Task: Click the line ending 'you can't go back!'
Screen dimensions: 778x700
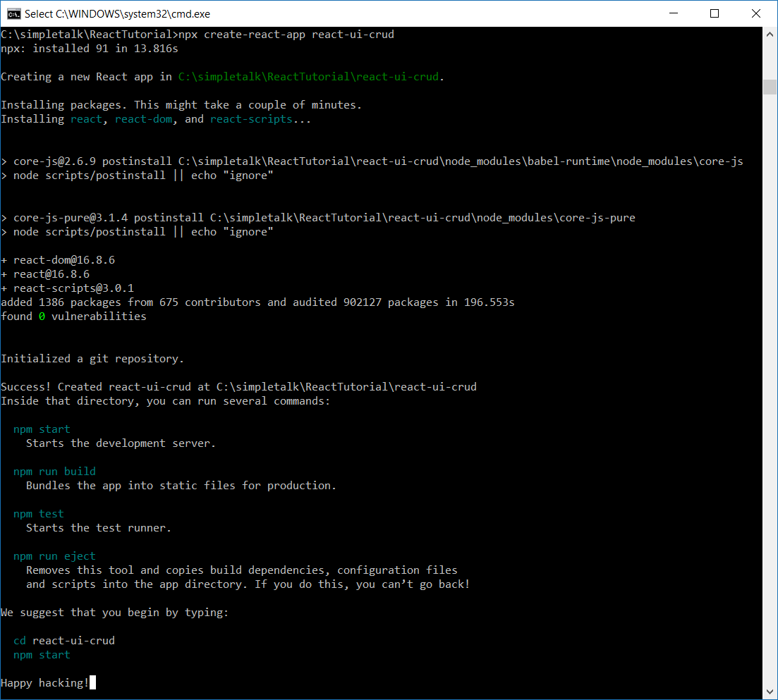Action: (248, 584)
